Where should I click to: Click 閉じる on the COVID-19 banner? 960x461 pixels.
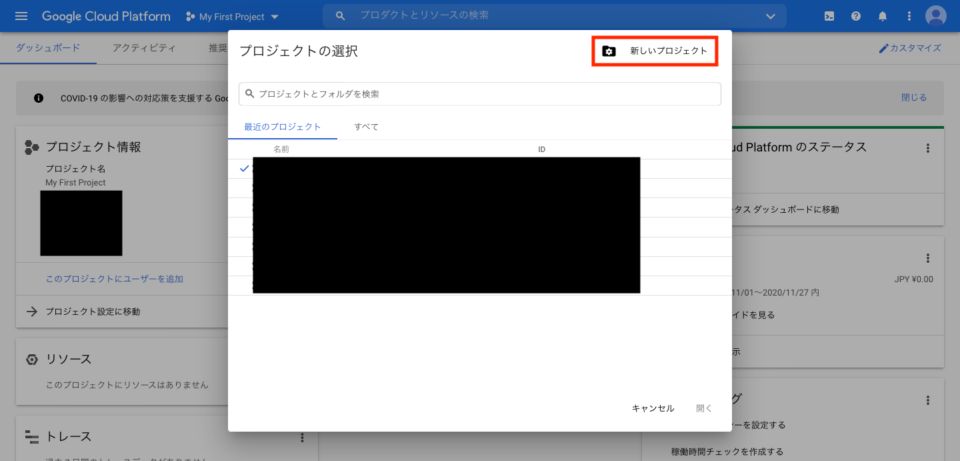pos(913,97)
